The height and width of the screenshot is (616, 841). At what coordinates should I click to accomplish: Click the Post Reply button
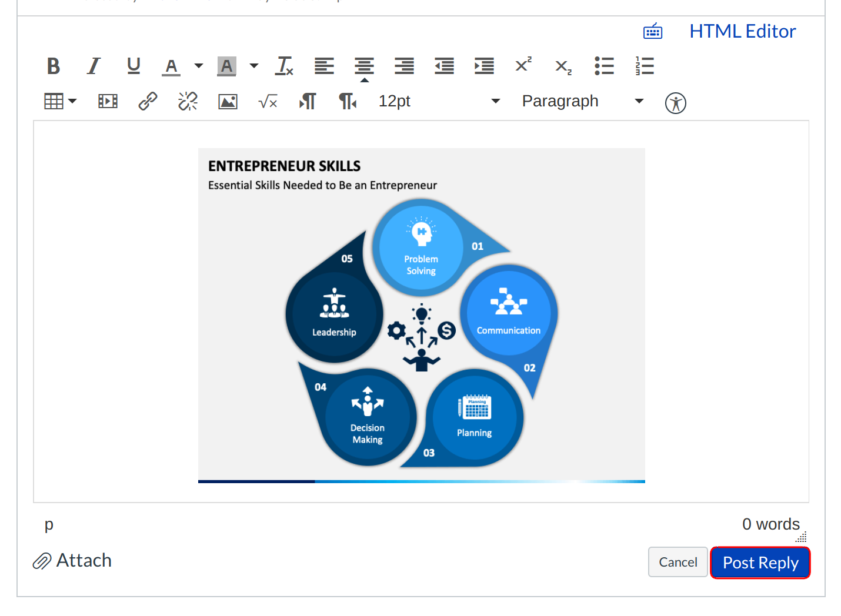(x=760, y=563)
